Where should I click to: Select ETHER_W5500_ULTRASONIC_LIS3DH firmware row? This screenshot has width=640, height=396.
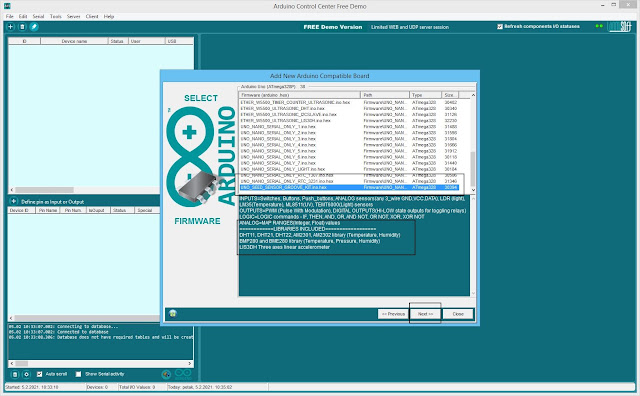(x=349, y=120)
